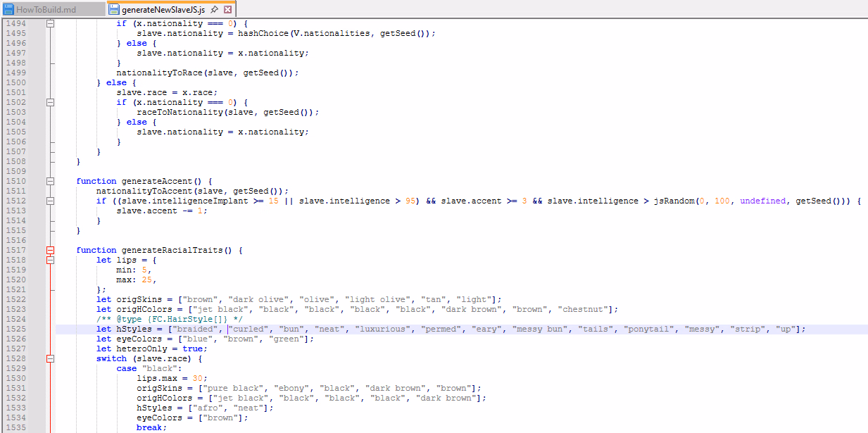This screenshot has width=868, height=433.
Task: Collapse the if block at line 1512
Action: point(50,201)
